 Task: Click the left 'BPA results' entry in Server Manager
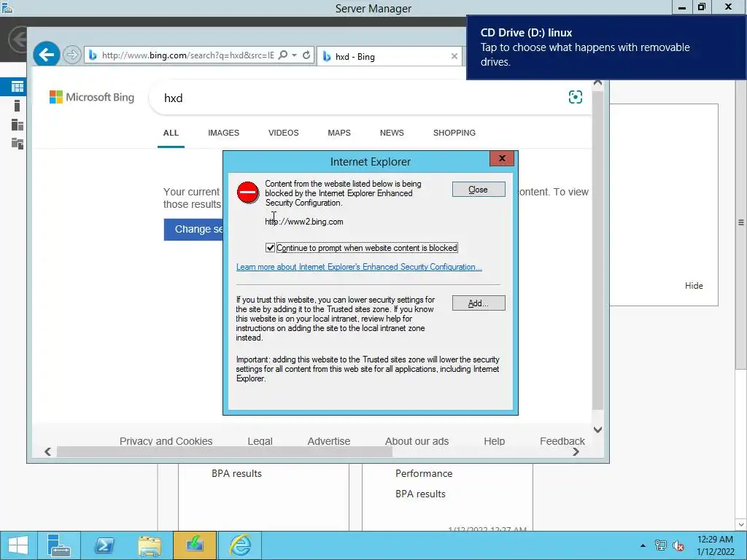pos(237,474)
